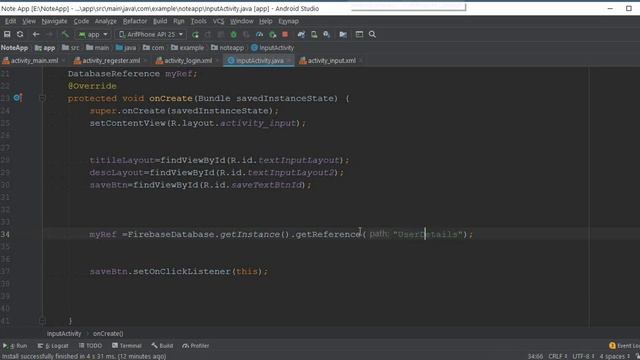Click the Make Project hammer icon
This screenshot has height=360, width=640.
65,34
